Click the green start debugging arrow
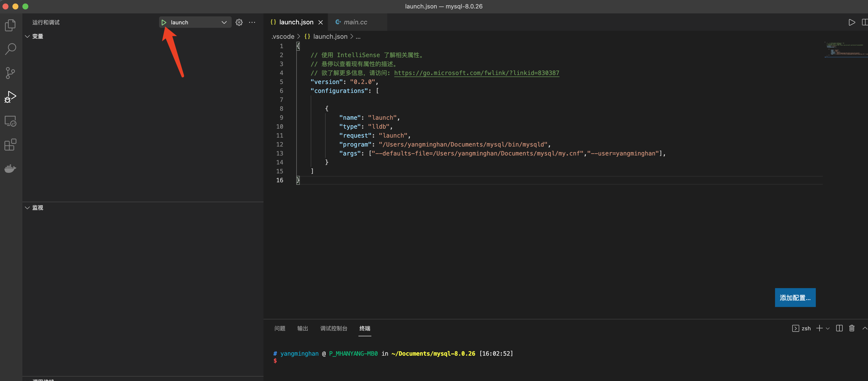The image size is (868, 381). click(x=164, y=23)
